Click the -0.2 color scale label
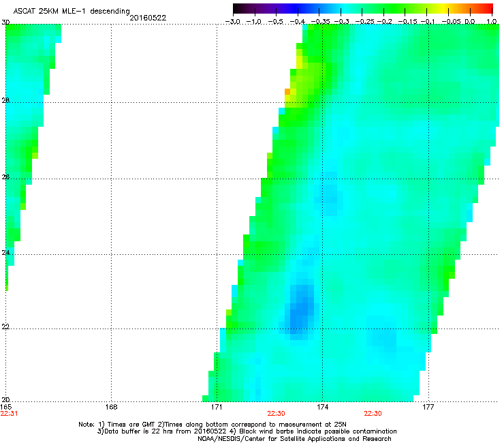 click(384, 22)
